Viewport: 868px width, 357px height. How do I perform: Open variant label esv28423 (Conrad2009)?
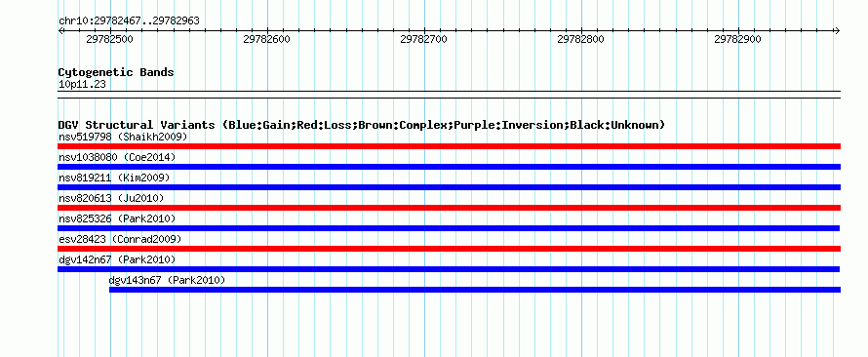(x=120, y=239)
